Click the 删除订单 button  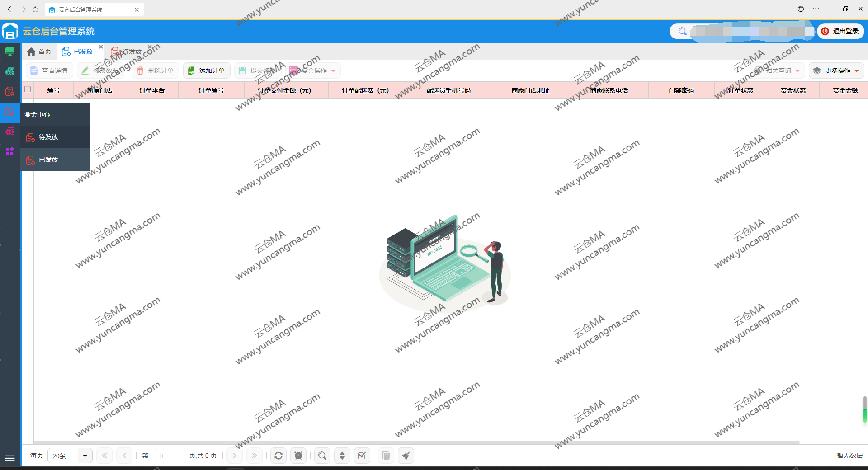click(x=156, y=70)
